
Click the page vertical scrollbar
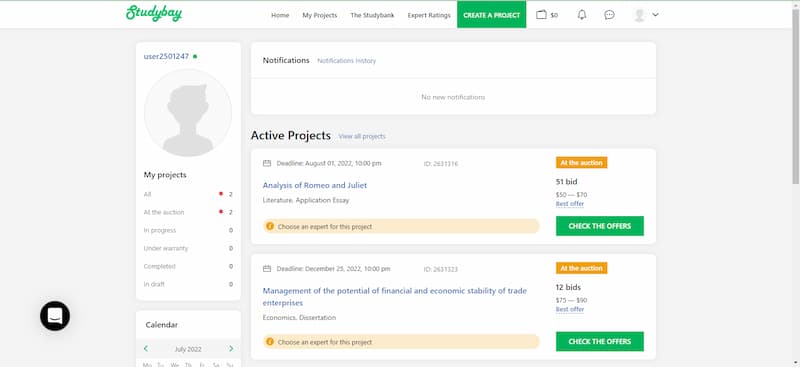[x=795, y=97]
